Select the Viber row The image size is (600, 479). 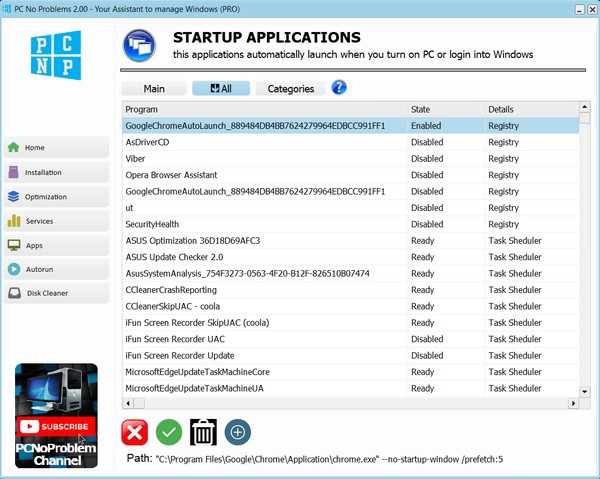[351, 159]
